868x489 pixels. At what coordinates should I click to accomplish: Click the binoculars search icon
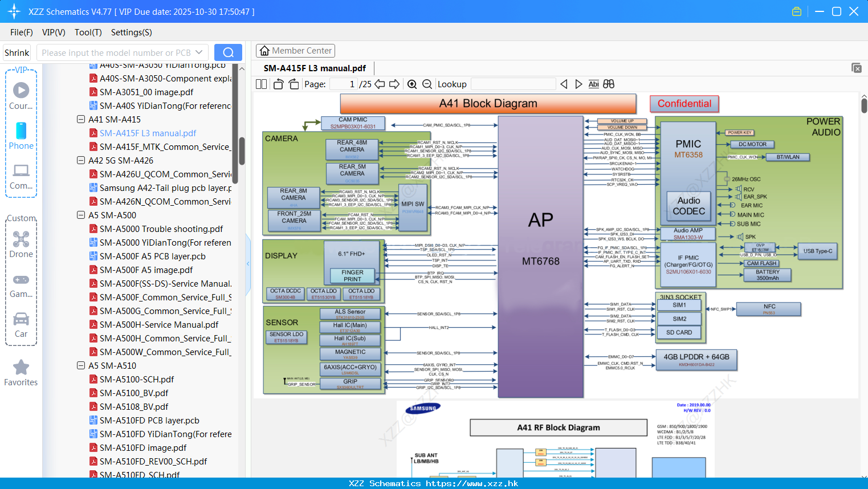[x=609, y=84]
